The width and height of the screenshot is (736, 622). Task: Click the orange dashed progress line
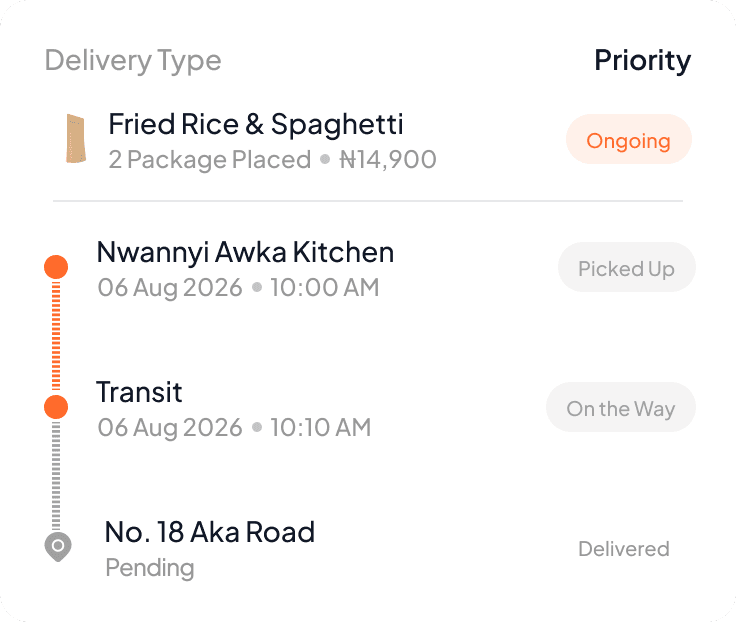pos(56,336)
